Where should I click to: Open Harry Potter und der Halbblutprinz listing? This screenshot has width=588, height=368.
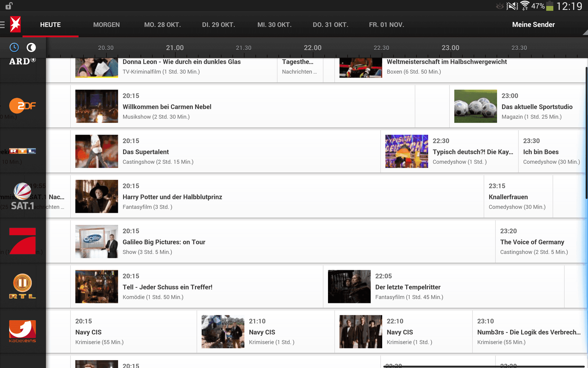click(x=277, y=196)
